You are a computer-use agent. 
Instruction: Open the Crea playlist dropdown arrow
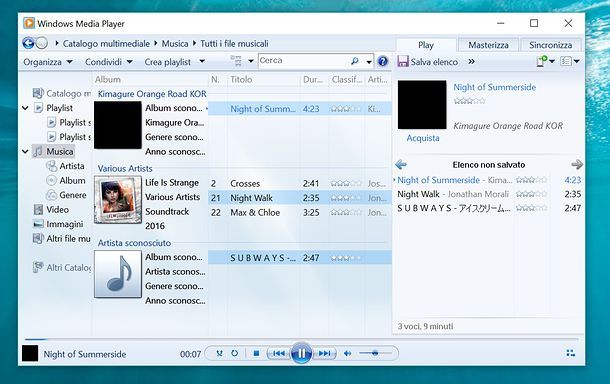point(202,61)
